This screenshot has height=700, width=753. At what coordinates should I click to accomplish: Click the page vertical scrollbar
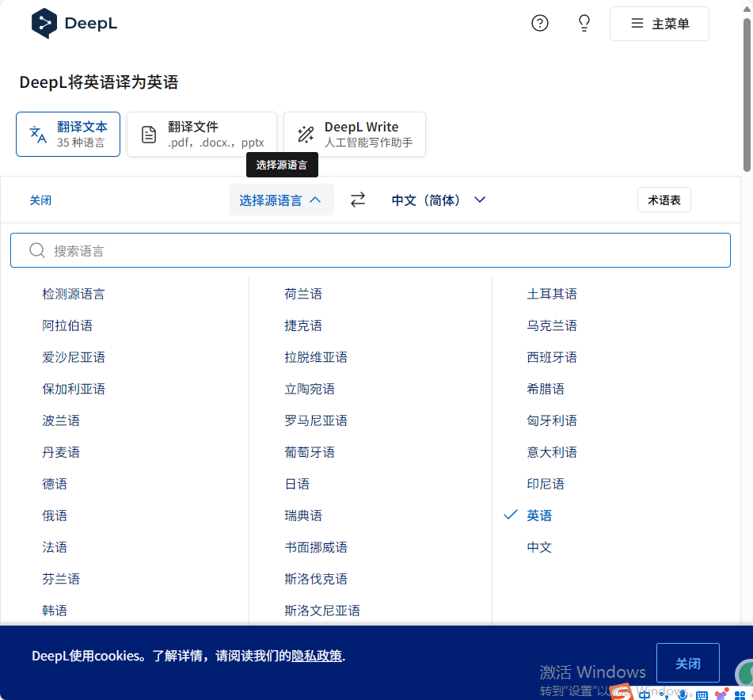(747, 96)
